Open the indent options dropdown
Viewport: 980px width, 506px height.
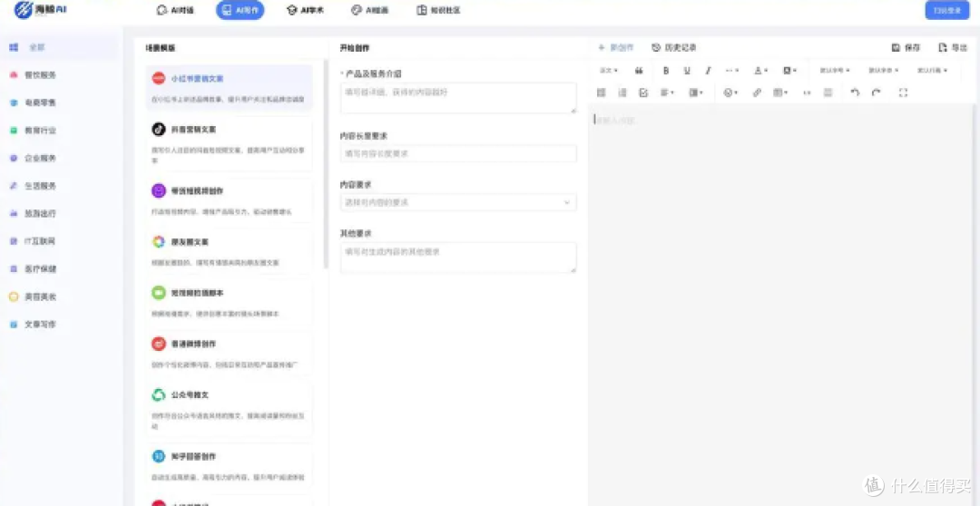[x=696, y=92]
